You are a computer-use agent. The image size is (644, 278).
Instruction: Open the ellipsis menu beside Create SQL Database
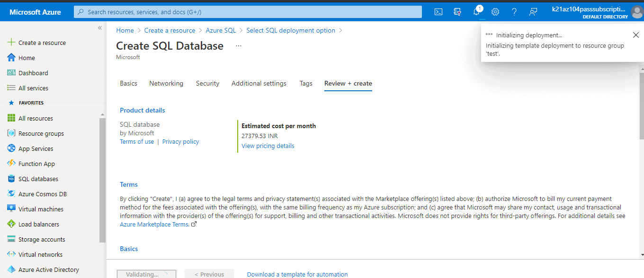(x=238, y=45)
